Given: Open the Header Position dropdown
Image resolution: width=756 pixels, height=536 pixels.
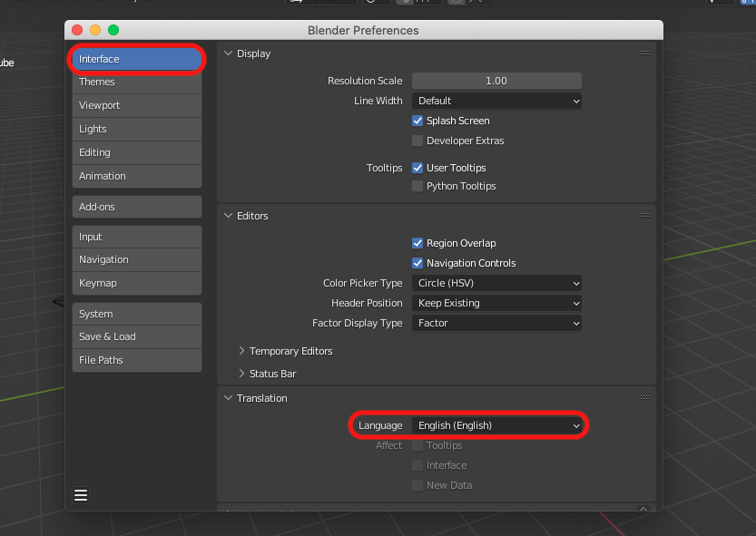Looking at the screenshot, I should [x=496, y=303].
